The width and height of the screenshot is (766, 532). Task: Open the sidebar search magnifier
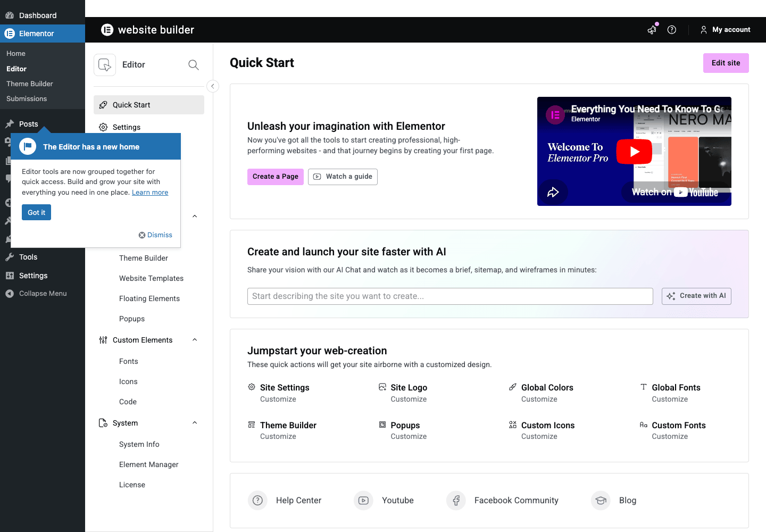point(194,65)
